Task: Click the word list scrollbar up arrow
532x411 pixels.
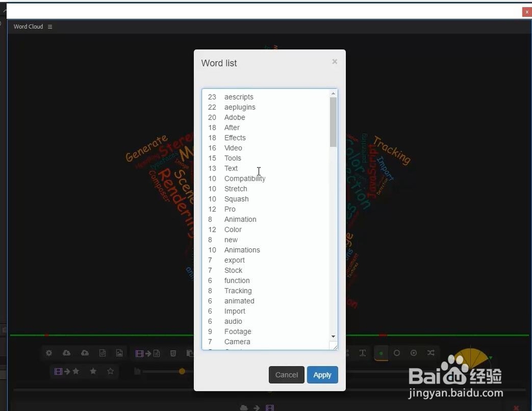Action: pyautogui.click(x=333, y=93)
